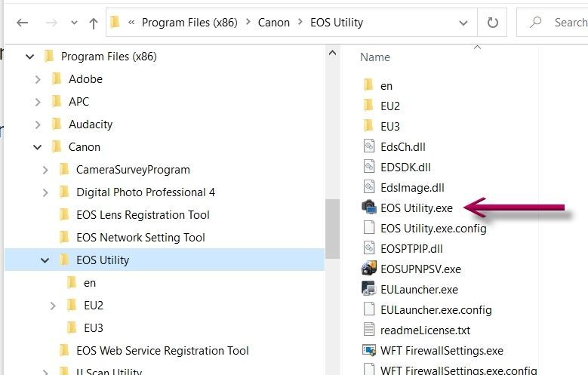The width and height of the screenshot is (588, 375).
Task: Click the EdsCh.dll file icon
Action: (368, 146)
